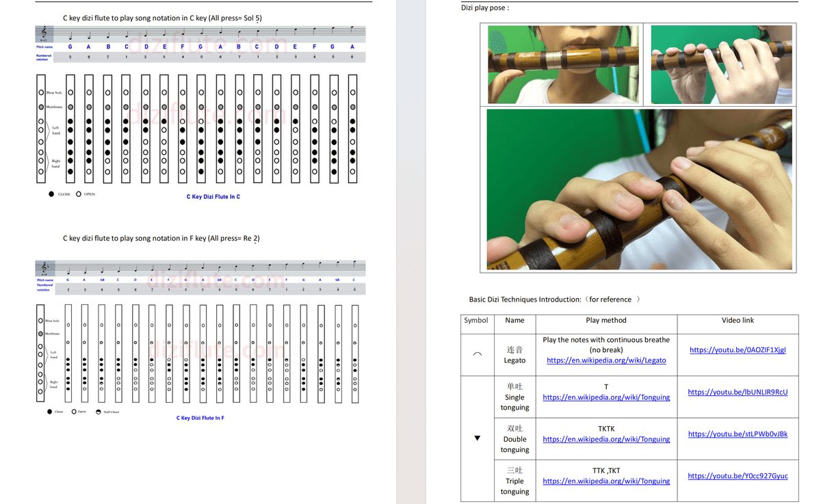Click 'Pitch name' label in the F key chart
This screenshot has height=504, width=821.
click(45, 280)
